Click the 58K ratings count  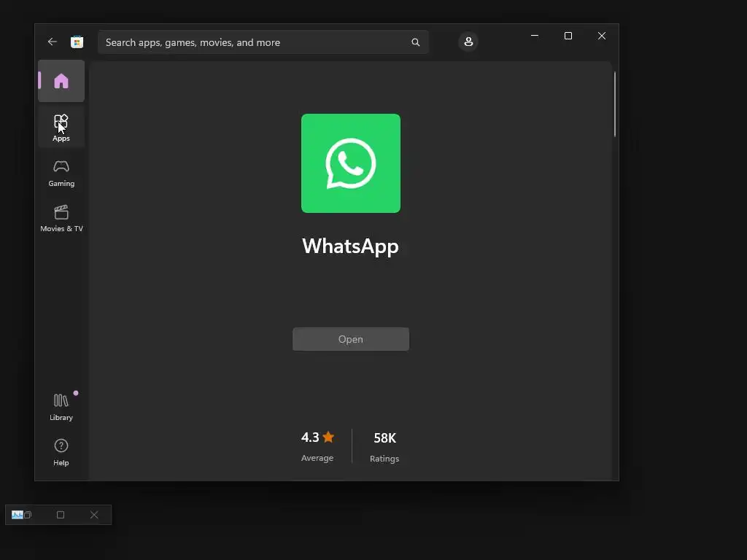point(385,438)
